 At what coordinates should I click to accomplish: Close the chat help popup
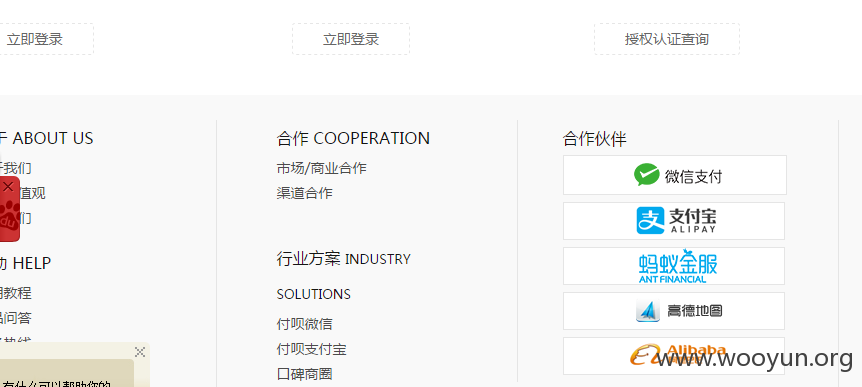[x=140, y=352]
